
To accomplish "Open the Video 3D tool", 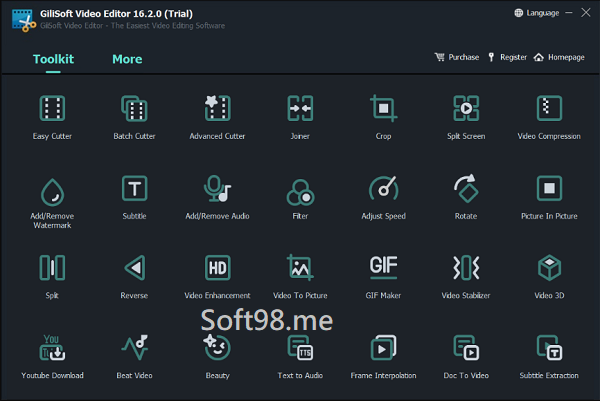I will 549,277.
